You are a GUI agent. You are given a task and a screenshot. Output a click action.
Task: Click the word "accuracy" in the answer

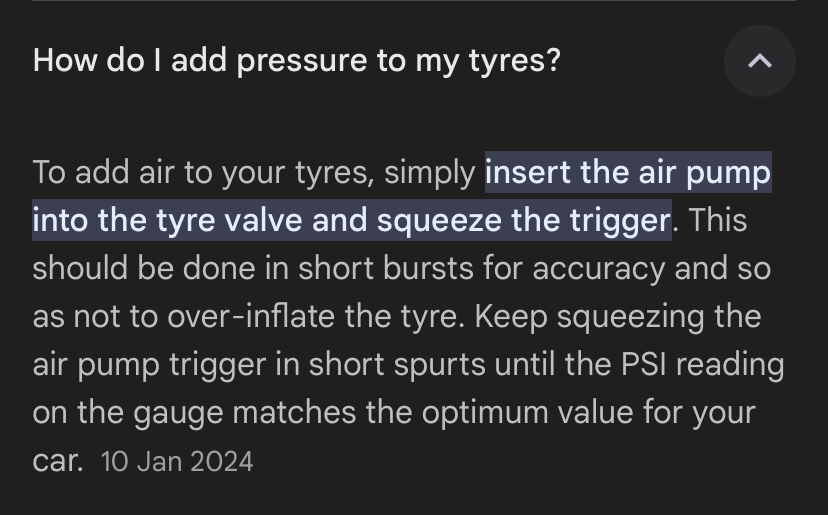pyautogui.click(x=599, y=269)
